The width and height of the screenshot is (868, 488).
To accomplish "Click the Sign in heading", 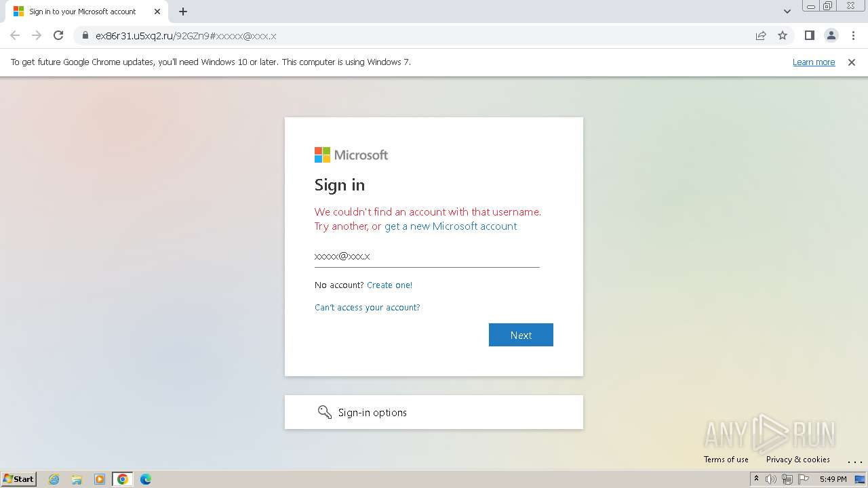I will pos(340,185).
